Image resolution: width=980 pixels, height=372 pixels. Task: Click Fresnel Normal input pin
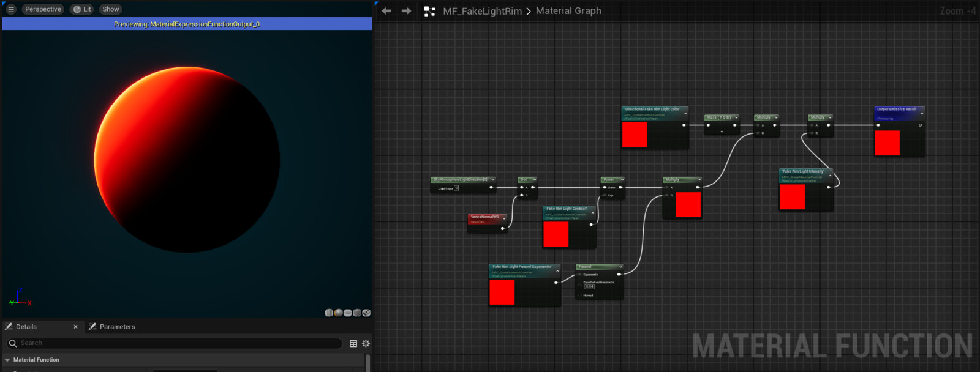tap(580, 296)
